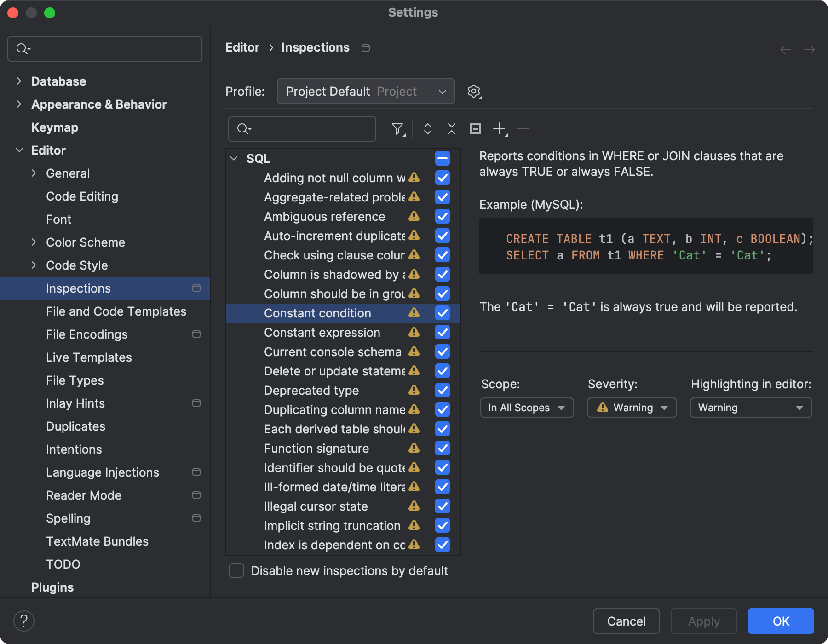Navigate back using the left arrow
This screenshot has height=644, width=828.
pos(785,49)
